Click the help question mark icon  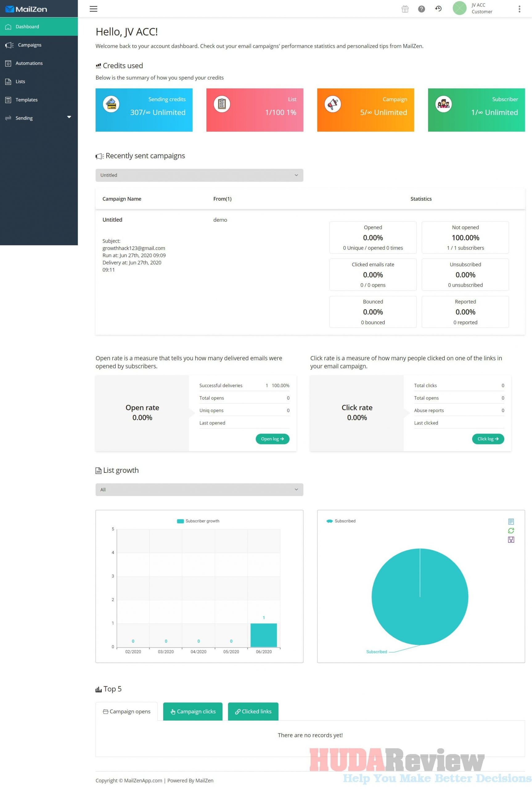[421, 9]
